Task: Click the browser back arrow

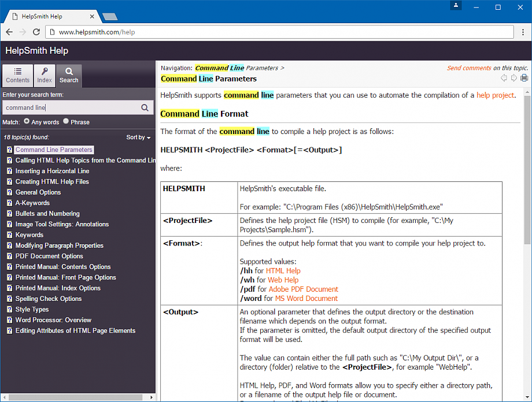Action: 9,32
